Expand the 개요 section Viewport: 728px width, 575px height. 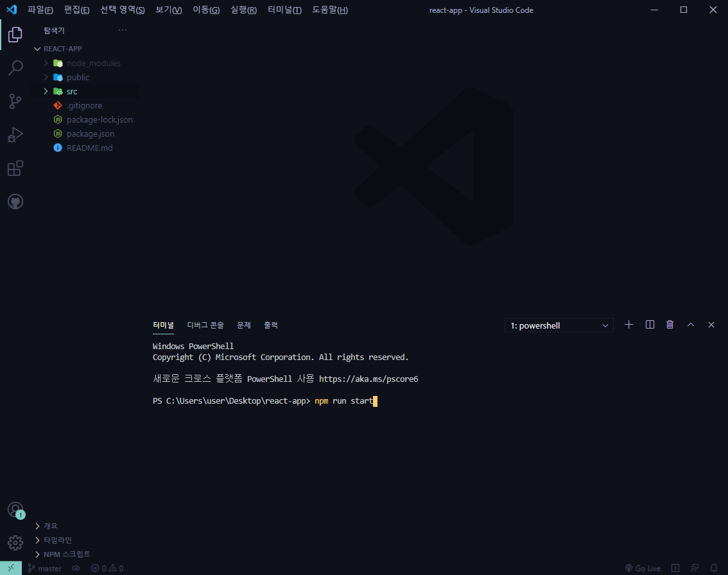[x=85, y=526]
